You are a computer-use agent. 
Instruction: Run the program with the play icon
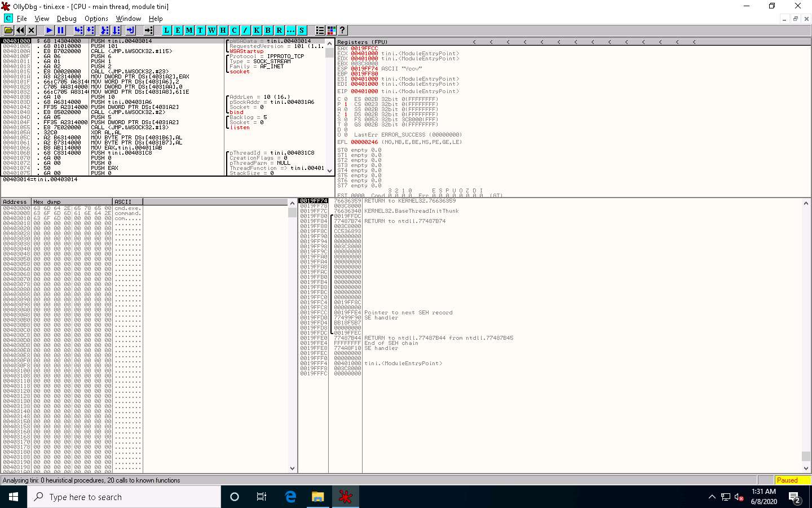pyautogui.click(x=49, y=30)
